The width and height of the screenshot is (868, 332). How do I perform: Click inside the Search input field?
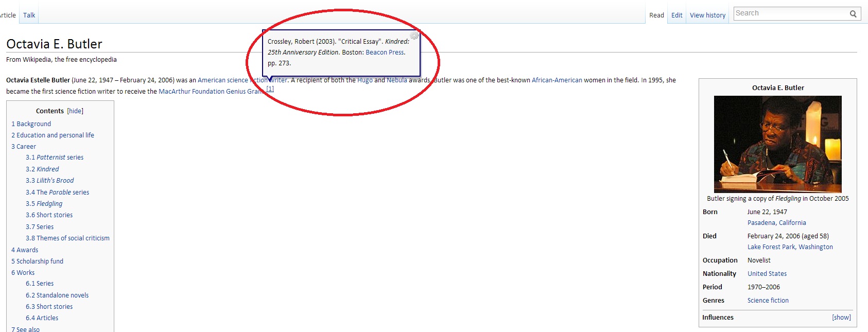tap(790, 13)
